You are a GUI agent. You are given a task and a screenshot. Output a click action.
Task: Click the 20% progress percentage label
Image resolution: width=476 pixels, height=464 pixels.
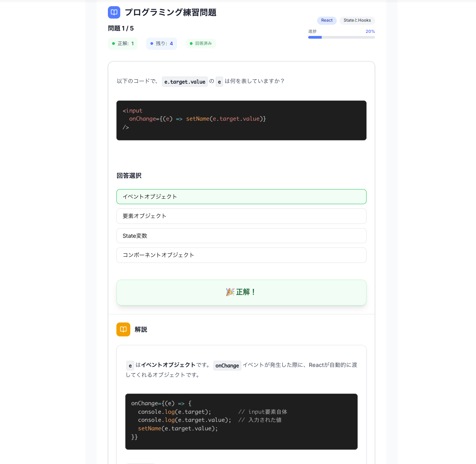(370, 31)
